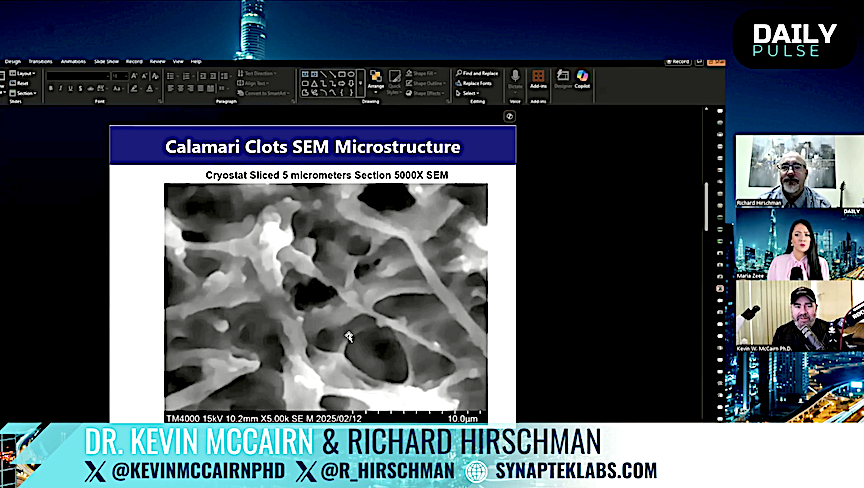Click the font name input box

[76, 75]
